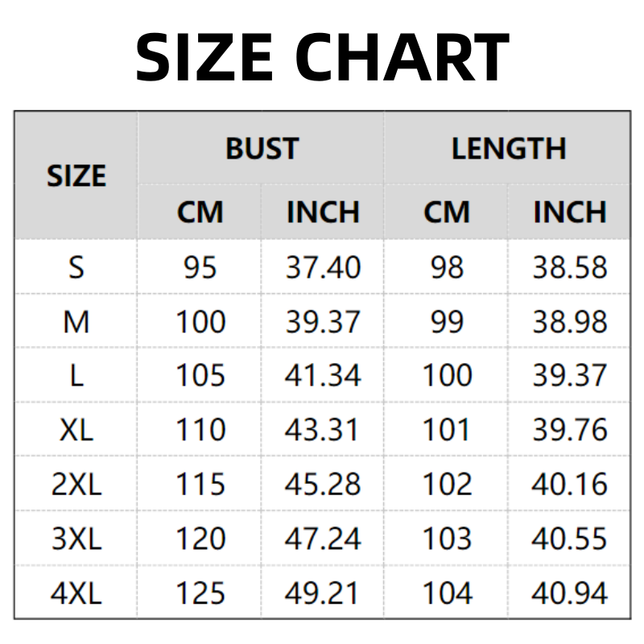Select the S size row label
Viewport: 644px width, 644px height.
[76, 266]
